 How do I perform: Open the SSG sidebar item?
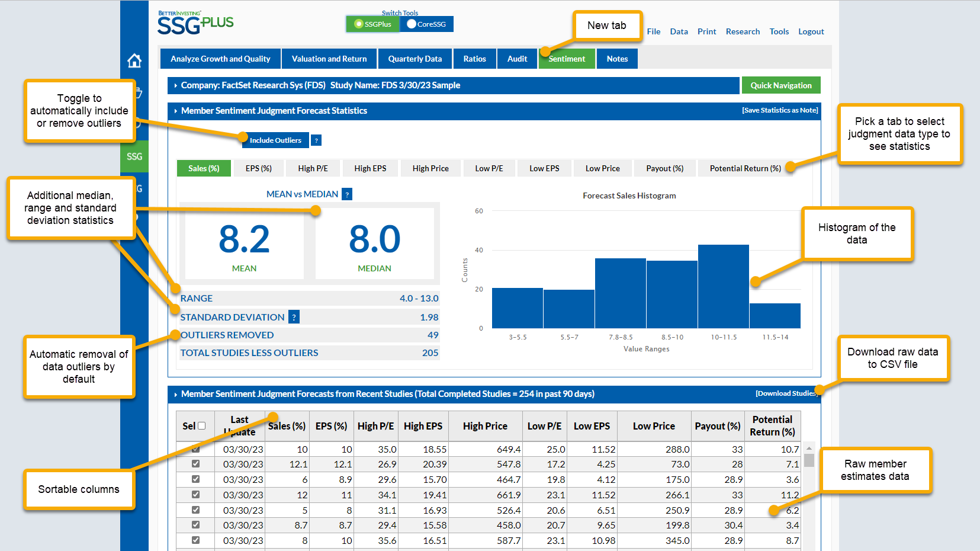[x=134, y=156]
